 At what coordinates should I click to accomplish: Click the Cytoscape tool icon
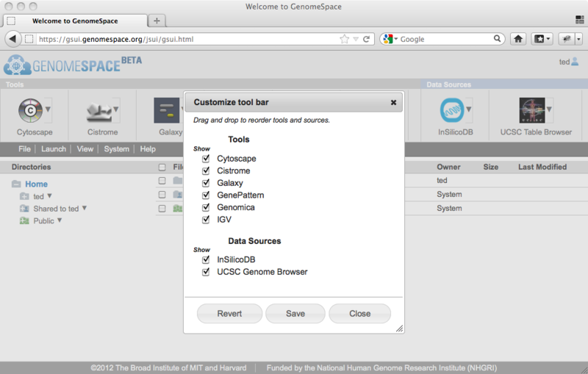(30, 111)
